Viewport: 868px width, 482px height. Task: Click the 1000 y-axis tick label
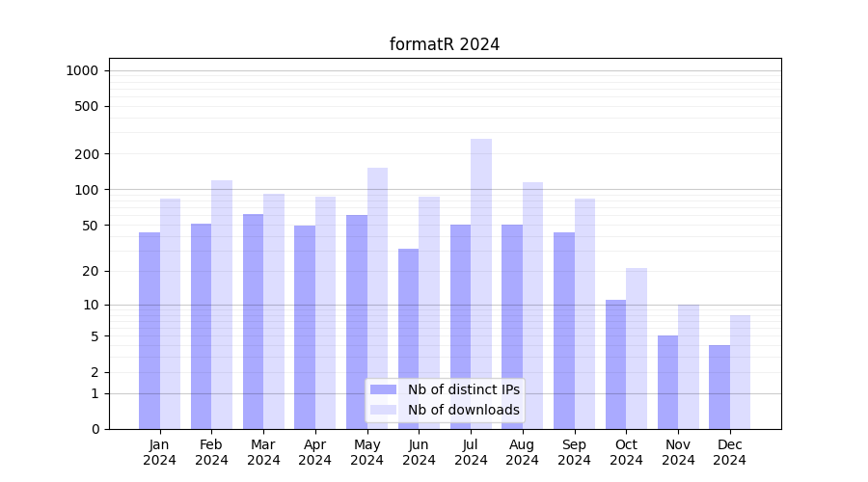81,70
